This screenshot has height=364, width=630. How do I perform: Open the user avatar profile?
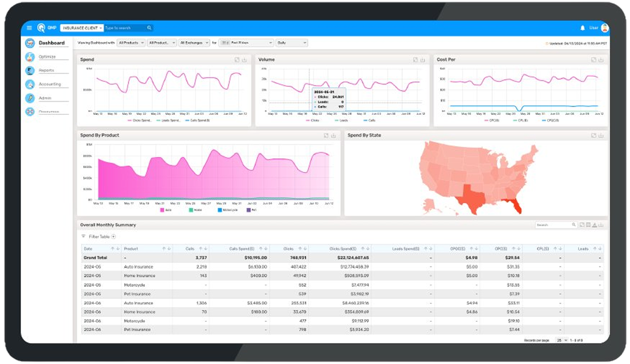pos(605,28)
